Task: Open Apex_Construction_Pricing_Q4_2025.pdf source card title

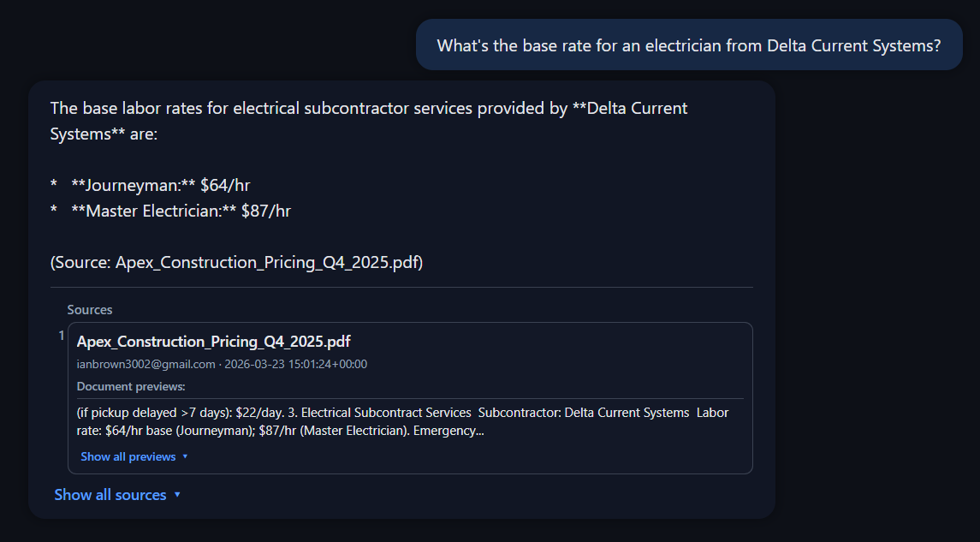Action: click(213, 342)
